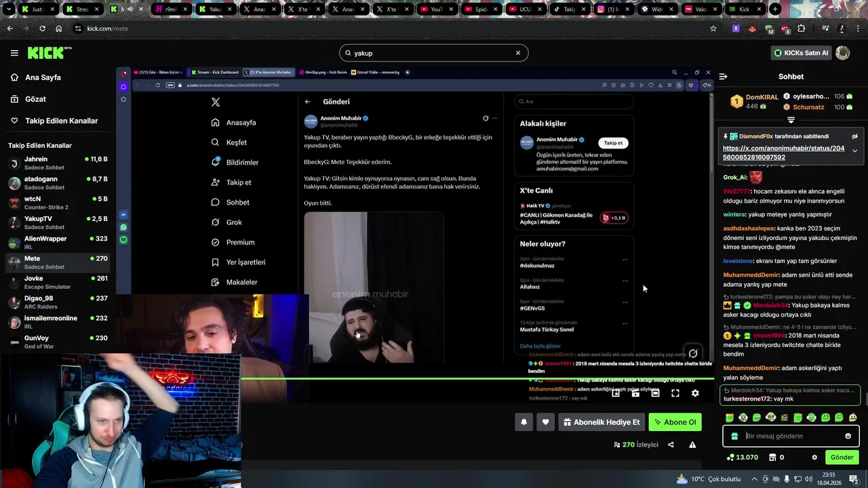
Task: Go to Ana Sayfa in sidebar
Action: point(43,77)
